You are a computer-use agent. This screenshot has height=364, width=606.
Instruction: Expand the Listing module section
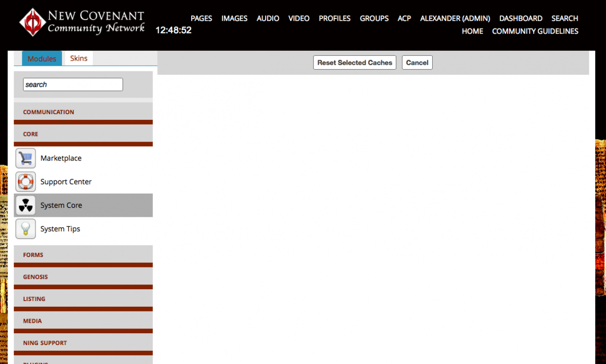tap(83, 299)
